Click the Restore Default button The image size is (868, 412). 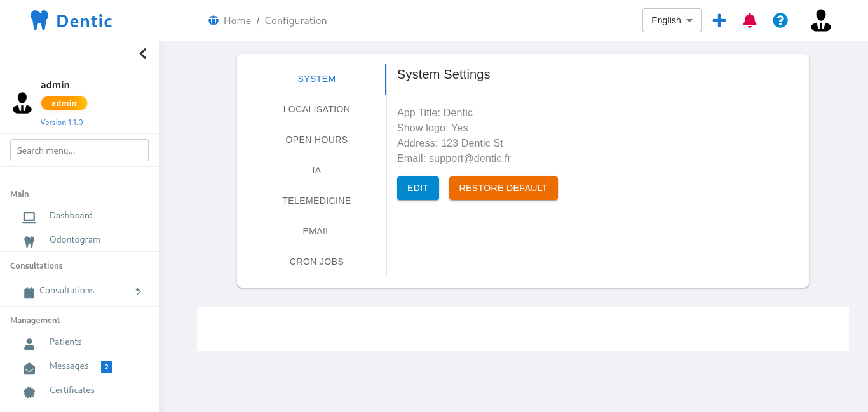click(503, 189)
